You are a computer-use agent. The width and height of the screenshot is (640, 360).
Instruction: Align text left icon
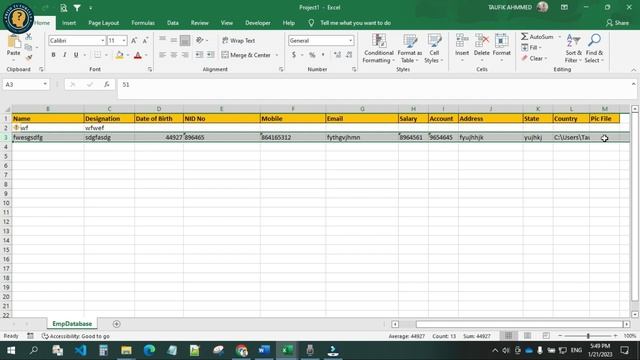(x=162, y=55)
